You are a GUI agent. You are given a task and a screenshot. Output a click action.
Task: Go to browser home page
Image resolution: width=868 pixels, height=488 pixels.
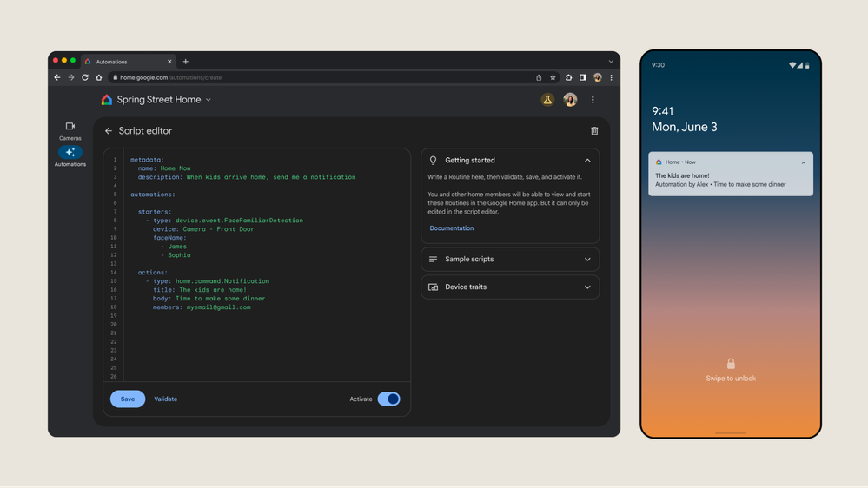[98, 77]
